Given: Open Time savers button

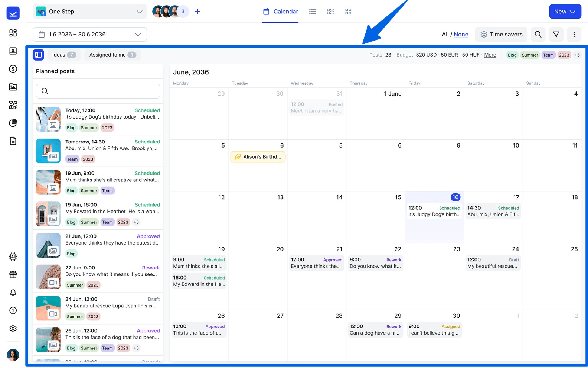Looking at the screenshot, I should tap(501, 34).
